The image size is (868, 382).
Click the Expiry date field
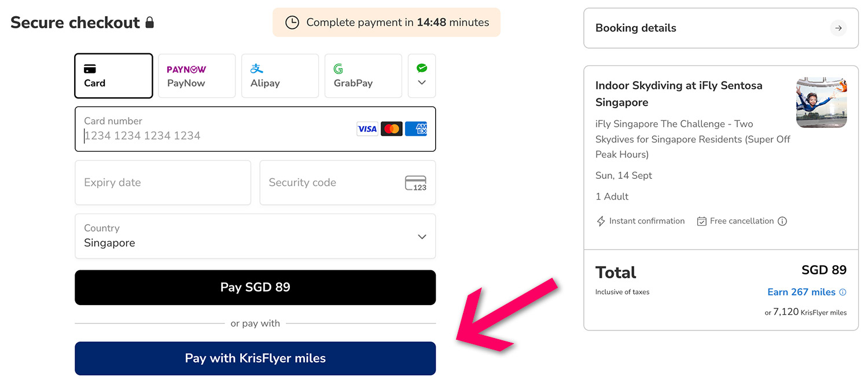(163, 183)
